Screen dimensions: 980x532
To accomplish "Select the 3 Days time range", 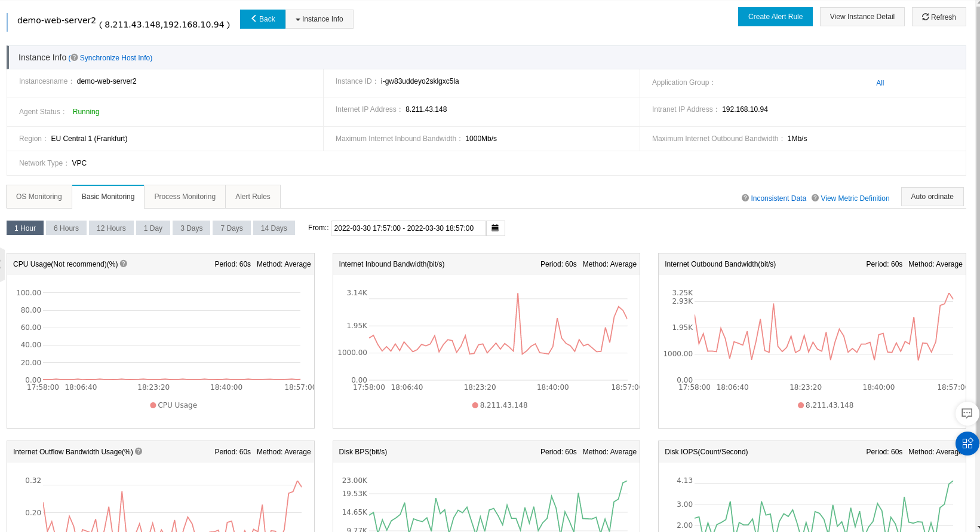I will pos(191,228).
